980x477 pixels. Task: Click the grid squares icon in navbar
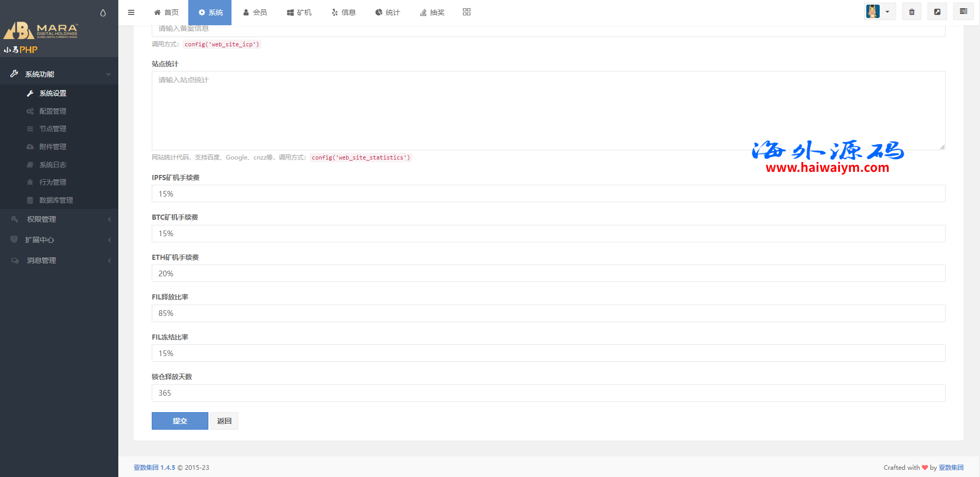467,12
